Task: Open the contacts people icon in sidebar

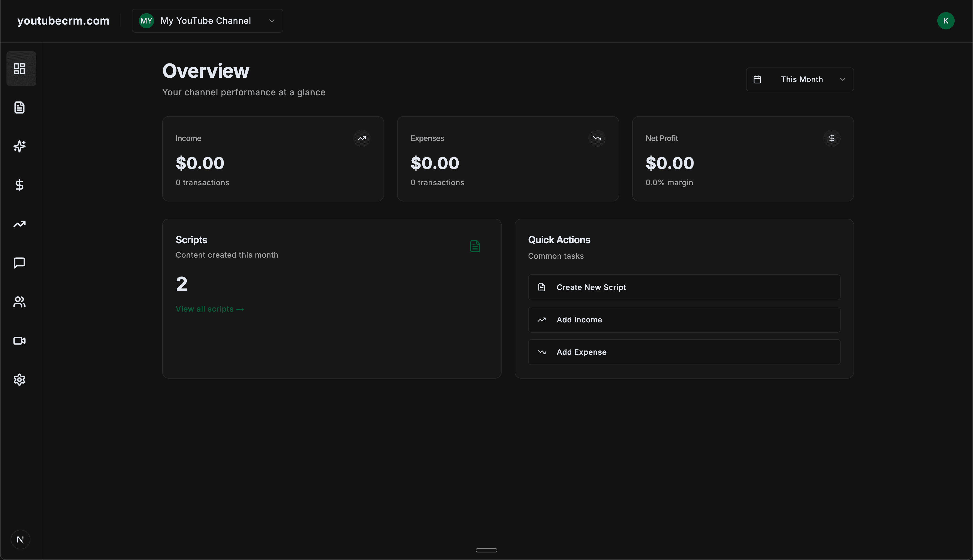Action: (x=20, y=302)
